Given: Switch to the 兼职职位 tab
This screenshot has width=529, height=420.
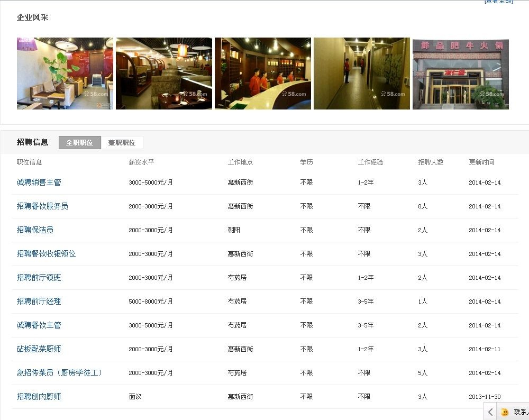Looking at the screenshot, I should (x=122, y=143).
